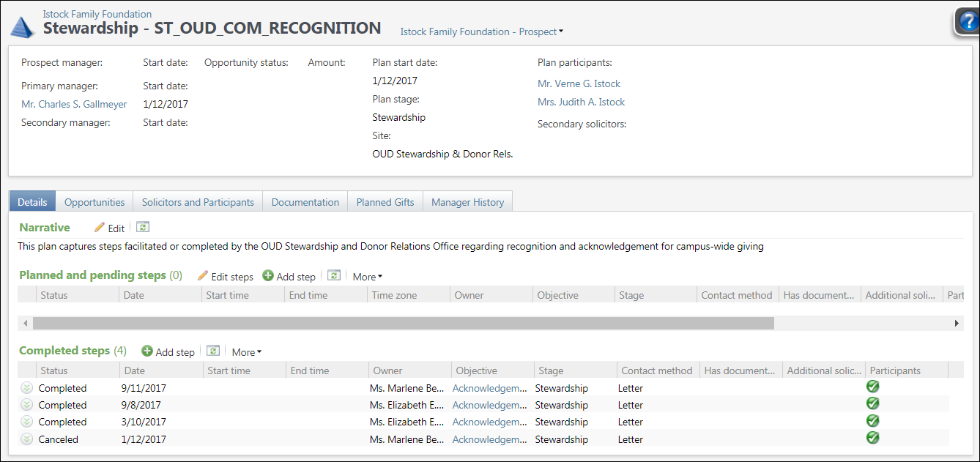The image size is (980, 462).
Task: Refresh the Planned and pending steps list
Action: [334, 276]
